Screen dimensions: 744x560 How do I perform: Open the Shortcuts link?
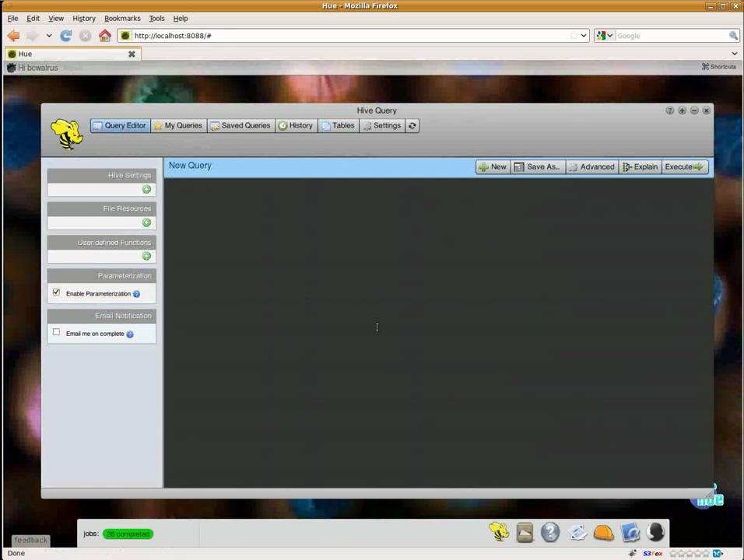tap(719, 67)
